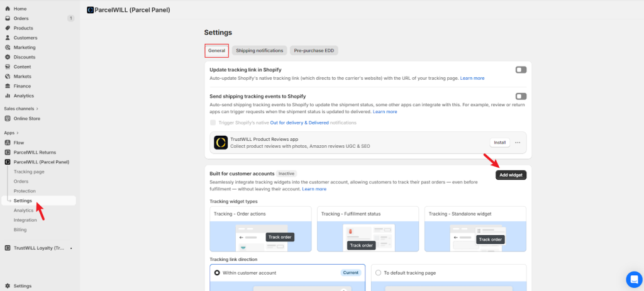Click the Home icon in sidebar
The image size is (644, 291).
pos(8,9)
